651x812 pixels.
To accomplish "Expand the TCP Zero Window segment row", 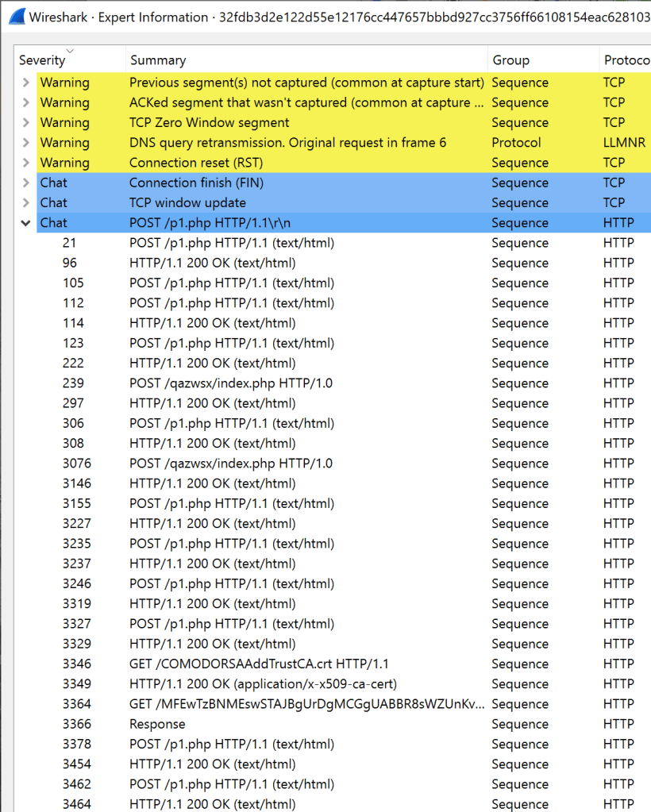I will [x=26, y=123].
